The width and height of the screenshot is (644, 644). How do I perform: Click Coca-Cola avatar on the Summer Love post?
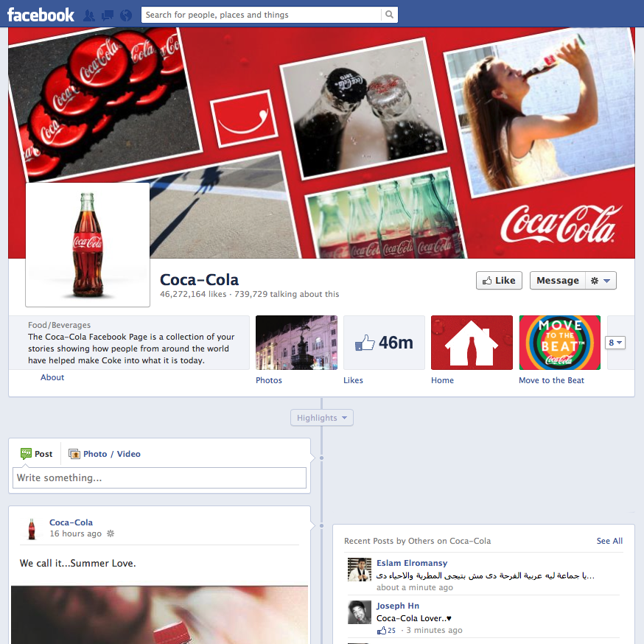(32, 528)
